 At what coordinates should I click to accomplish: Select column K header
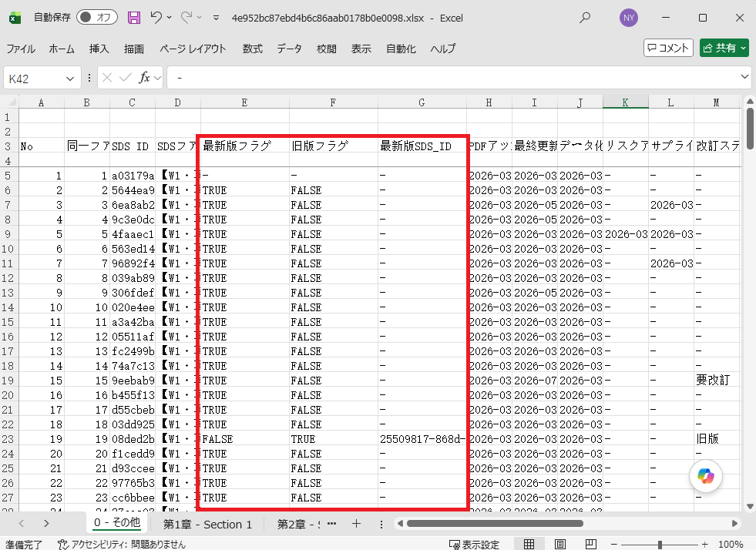(x=625, y=102)
